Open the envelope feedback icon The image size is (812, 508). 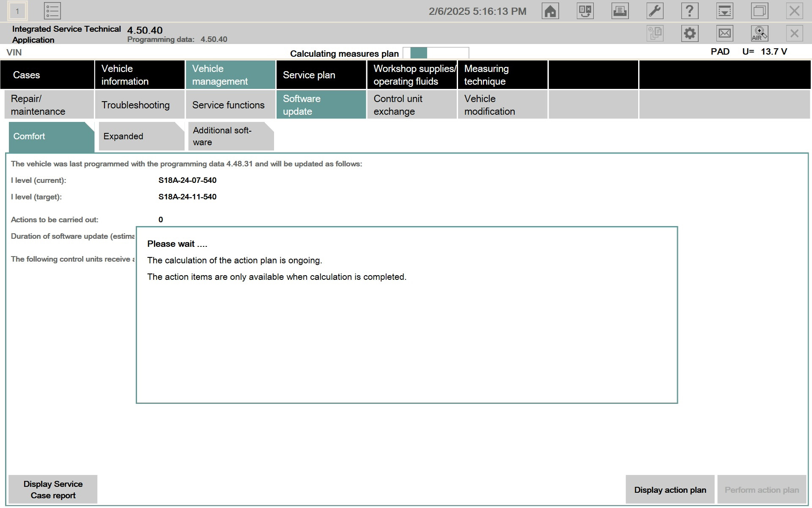pyautogui.click(x=724, y=33)
